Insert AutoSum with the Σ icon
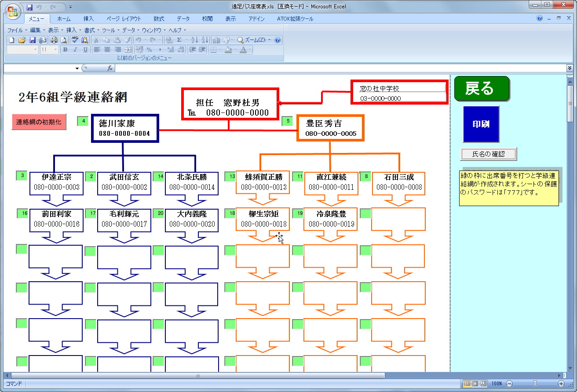This screenshot has width=577, height=392. 179,40
